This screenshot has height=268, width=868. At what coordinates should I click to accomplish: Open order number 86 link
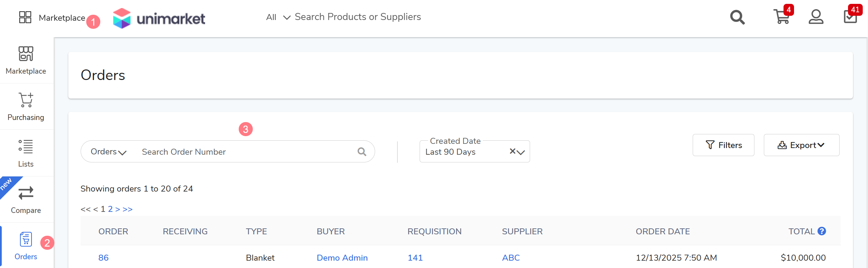click(103, 258)
